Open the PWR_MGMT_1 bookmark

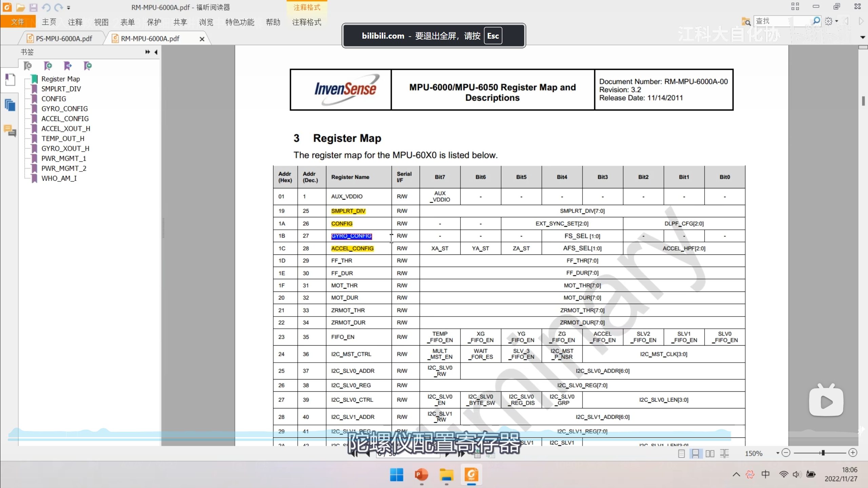click(64, 158)
